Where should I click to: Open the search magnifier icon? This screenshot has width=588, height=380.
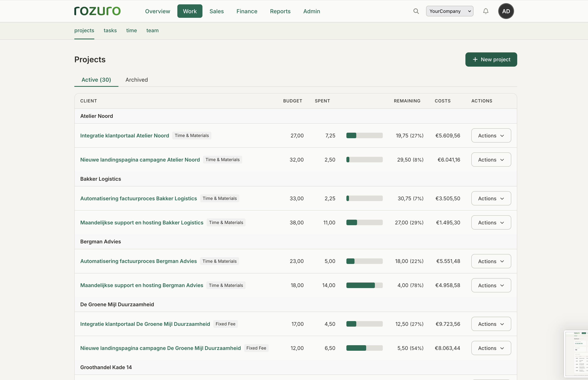click(416, 11)
